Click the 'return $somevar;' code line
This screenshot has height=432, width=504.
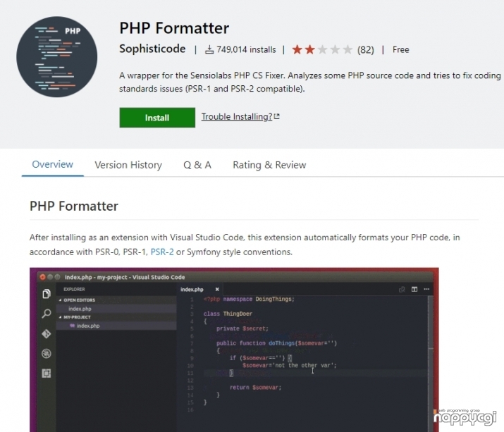coord(256,388)
